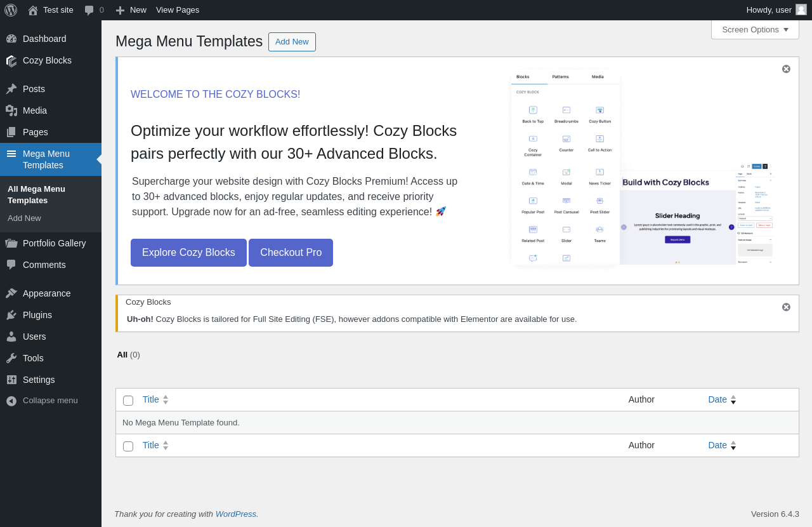
Task: Tick the select-all checkbox in table footer
Action: (x=128, y=446)
